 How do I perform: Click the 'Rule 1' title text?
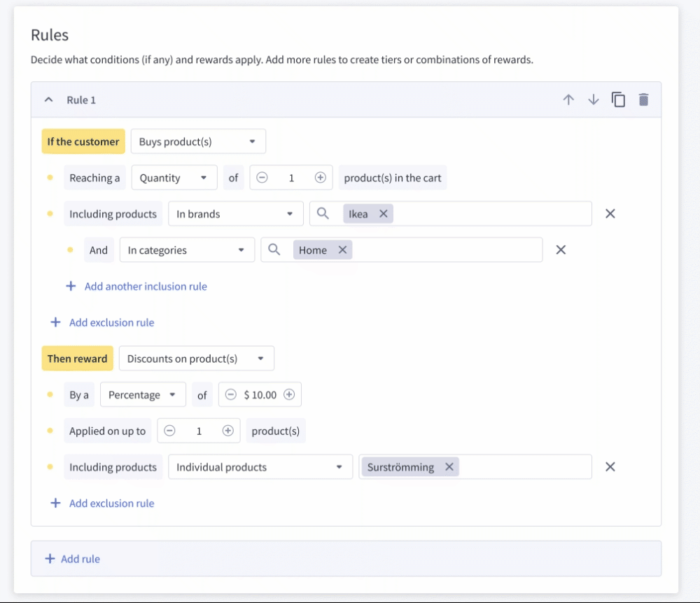81,100
